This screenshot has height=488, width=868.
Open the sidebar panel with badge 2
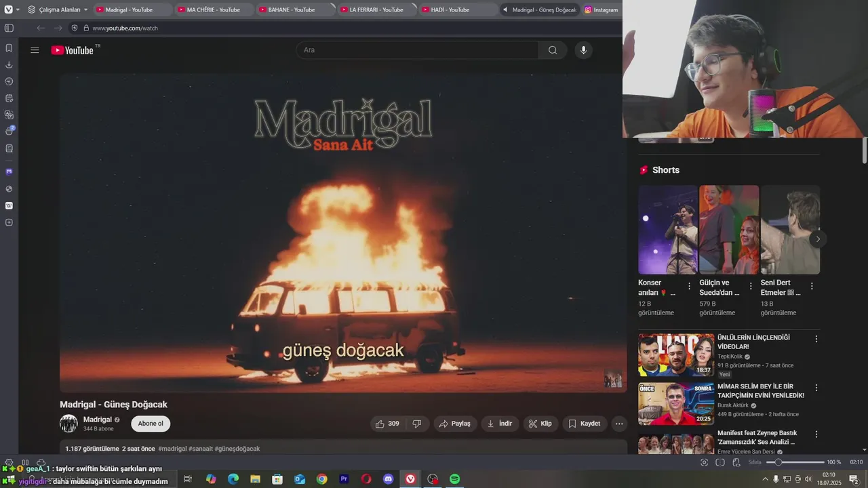click(x=9, y=131)
